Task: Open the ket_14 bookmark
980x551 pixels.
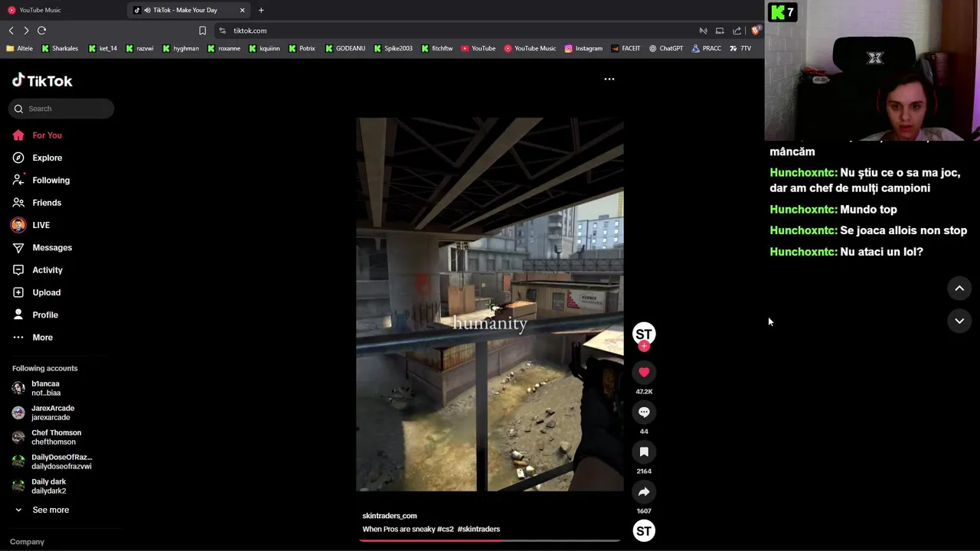Action: [103, 48]
